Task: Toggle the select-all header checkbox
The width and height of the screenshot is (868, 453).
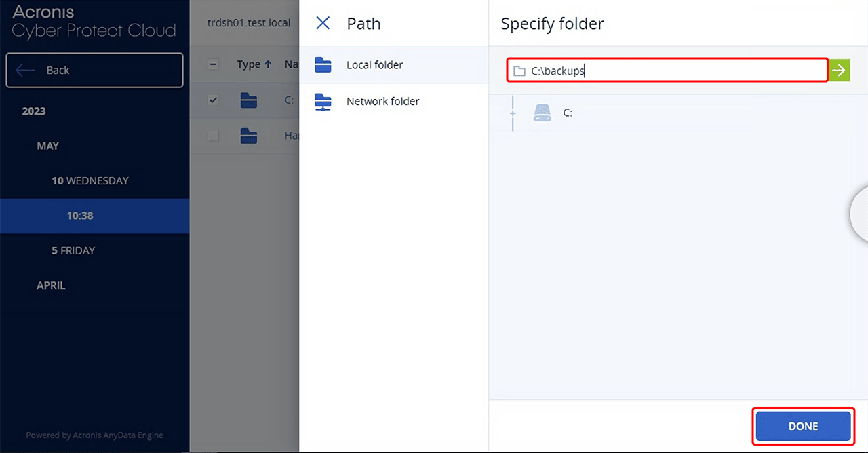Action: coord(214,64)
